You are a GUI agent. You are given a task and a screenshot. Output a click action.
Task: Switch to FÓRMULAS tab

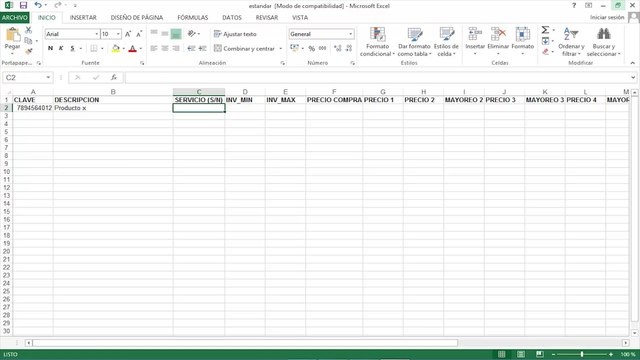click(x=193, y=18)
